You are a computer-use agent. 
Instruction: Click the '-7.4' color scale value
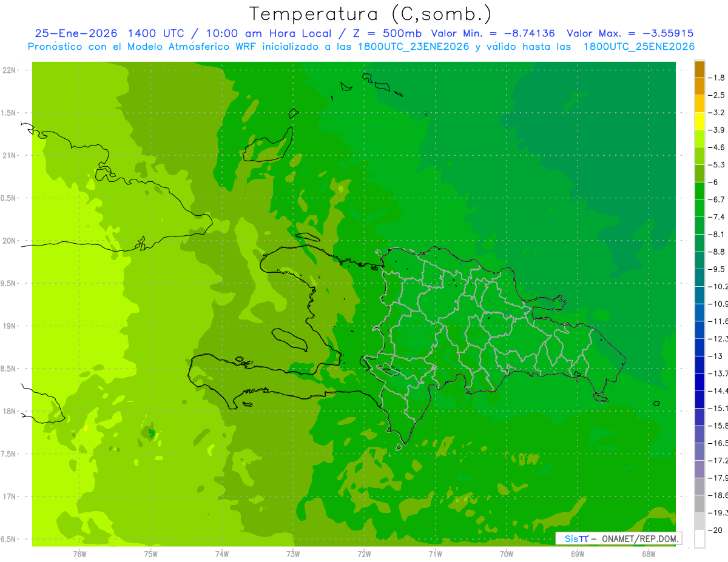[x=716, y=216]
